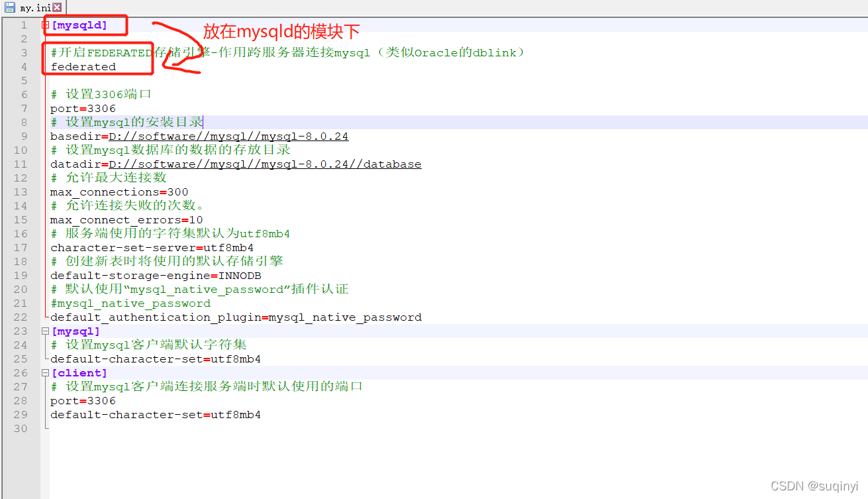Click the max_connect_errors=10 line

(126, 220)
